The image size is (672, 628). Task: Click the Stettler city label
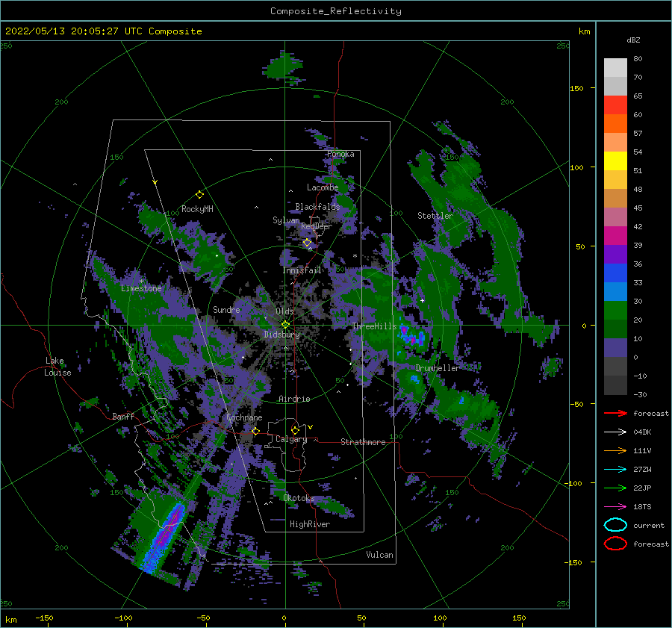(x=435, y=216)
